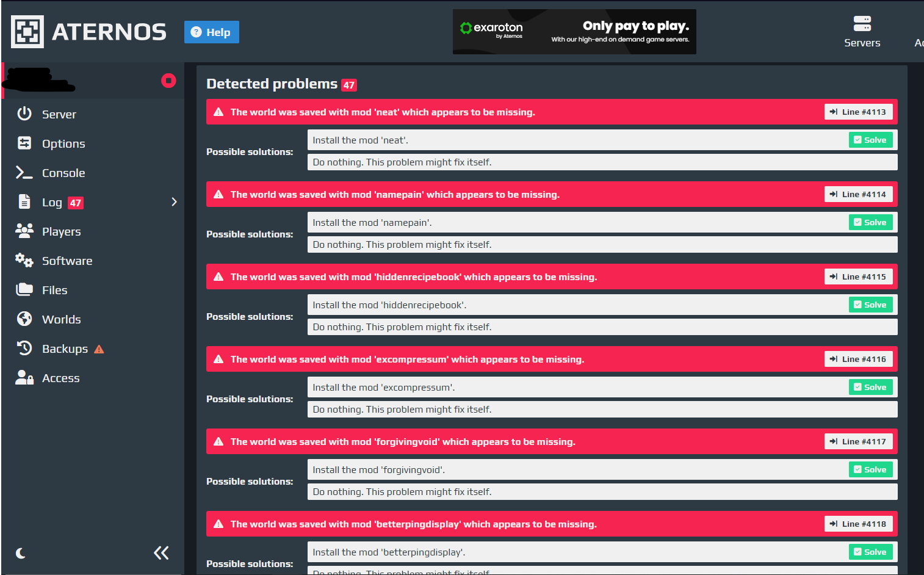Click the 47 badge next to Log

pyautogui.click(x=75, y=203)
